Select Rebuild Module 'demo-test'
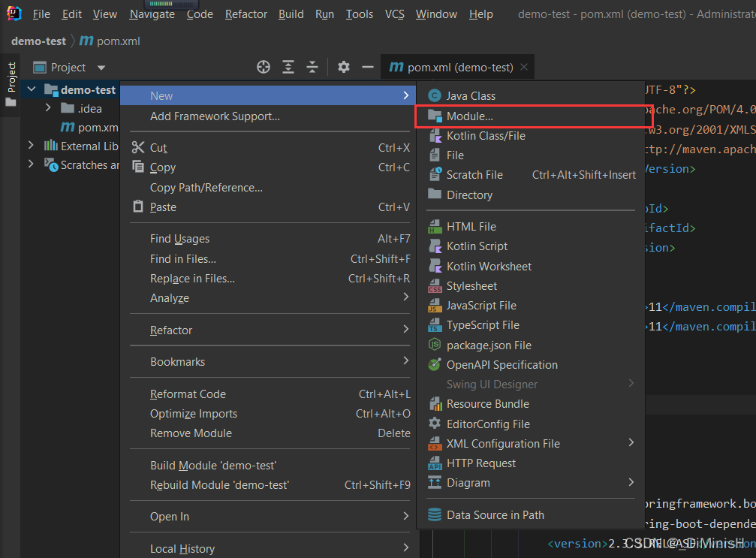The image size is (756, 558). point(270,485)
